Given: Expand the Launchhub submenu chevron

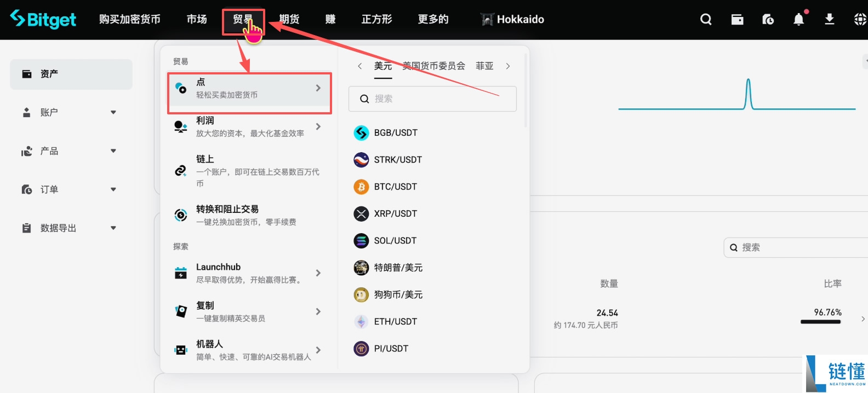Looking at the screenshot, I should point(318,273).
